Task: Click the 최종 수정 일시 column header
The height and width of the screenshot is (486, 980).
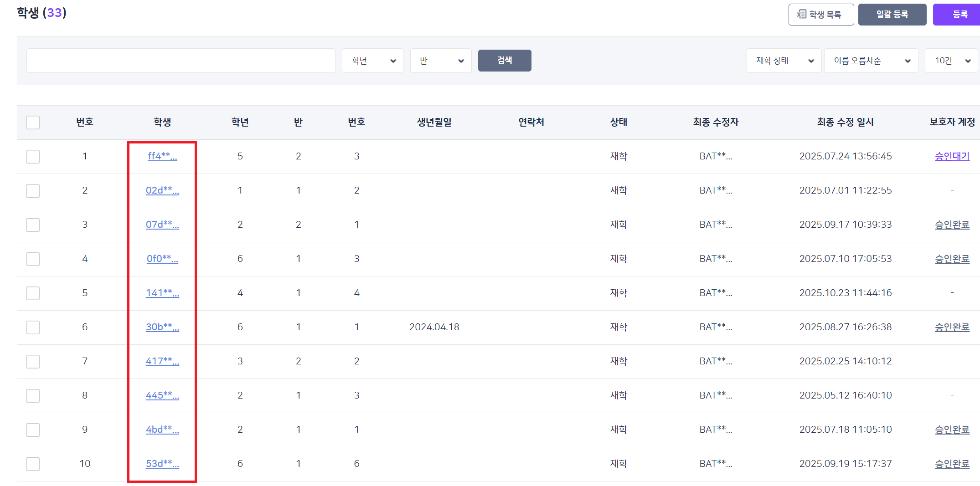Action: click(845, 122)
